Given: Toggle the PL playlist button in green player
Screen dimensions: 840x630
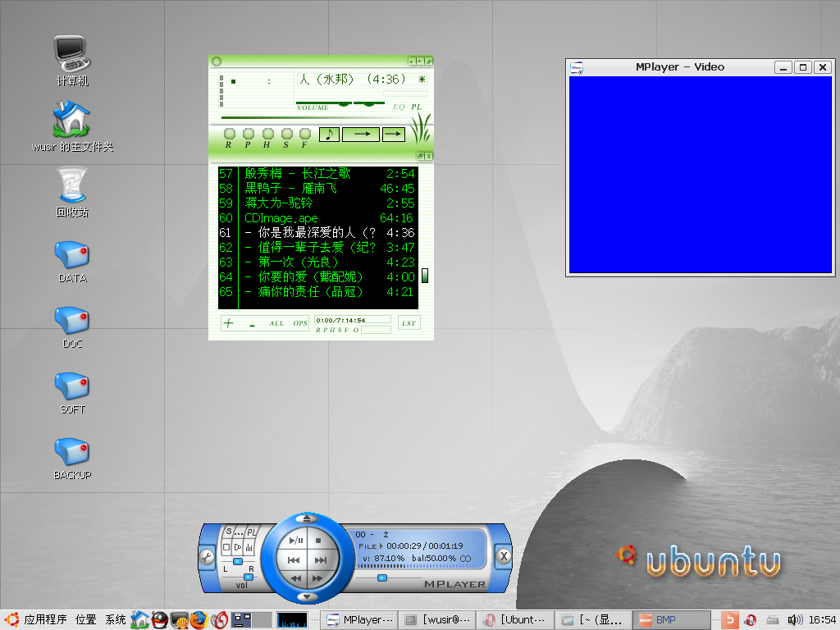Looking at the screenshot, I should tap(416, 107).
